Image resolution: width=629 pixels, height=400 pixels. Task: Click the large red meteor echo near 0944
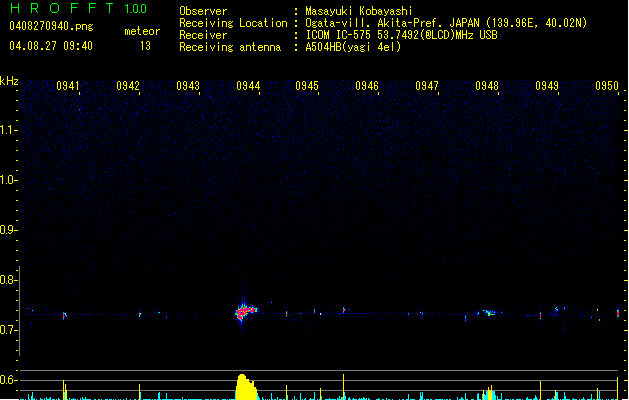click(245, 312)
